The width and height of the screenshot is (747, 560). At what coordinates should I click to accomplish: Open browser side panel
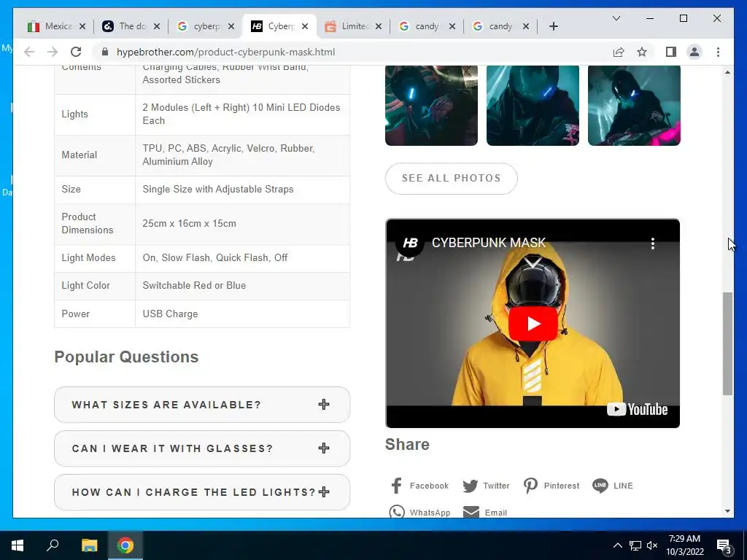671,52
